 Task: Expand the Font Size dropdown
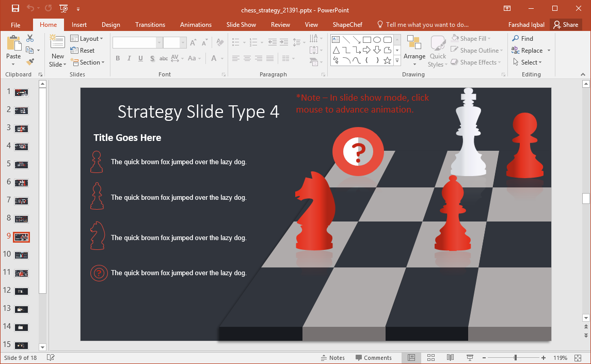click(183, 42)
